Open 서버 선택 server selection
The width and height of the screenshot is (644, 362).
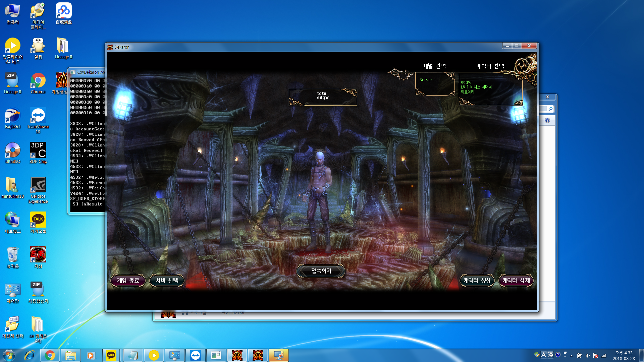pyautogui.click(x=167, y=281)
